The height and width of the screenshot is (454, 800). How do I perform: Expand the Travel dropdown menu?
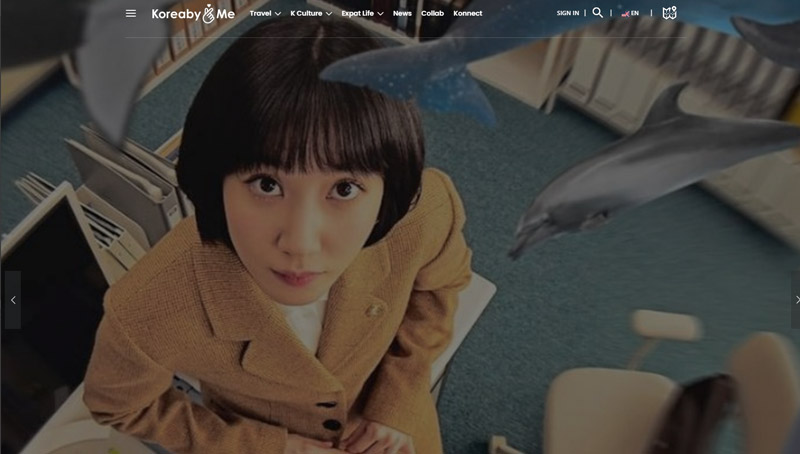point(265,13)
